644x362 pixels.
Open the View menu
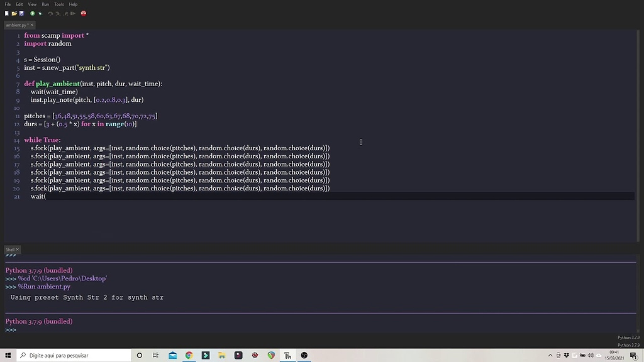(x=32, y=4)
